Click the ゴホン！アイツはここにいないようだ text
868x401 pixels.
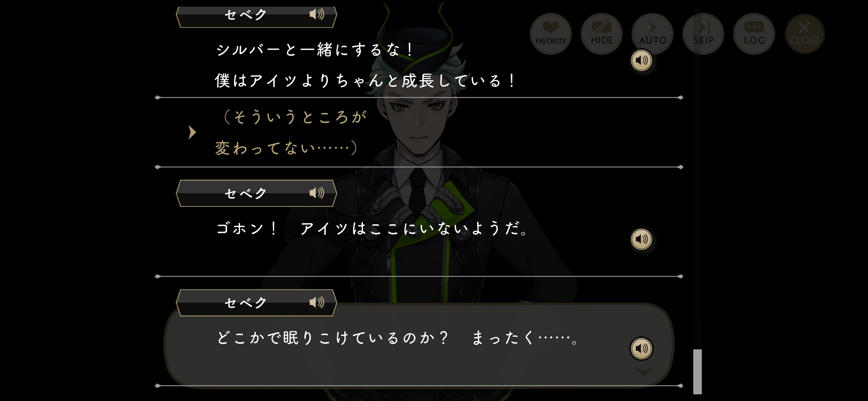tap(372, 228)
